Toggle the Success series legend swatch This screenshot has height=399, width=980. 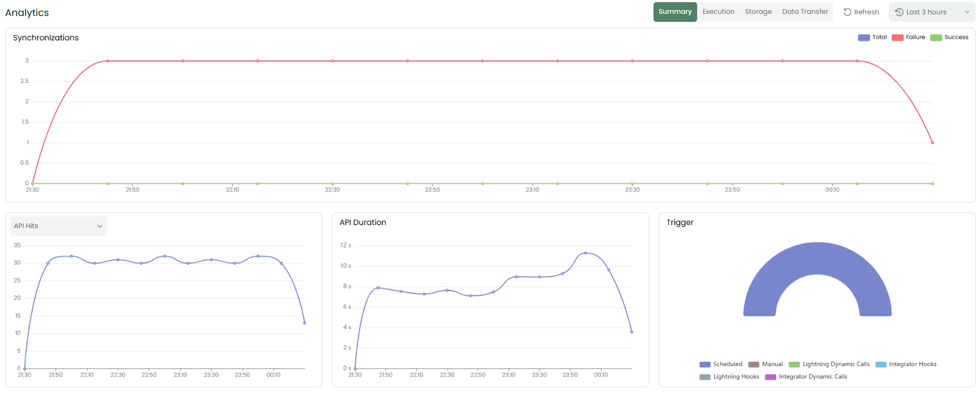coord(936,37)
